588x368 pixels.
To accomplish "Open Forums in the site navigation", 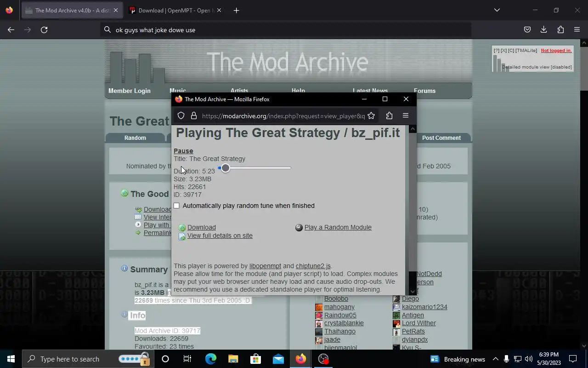I will pos(424,91).
